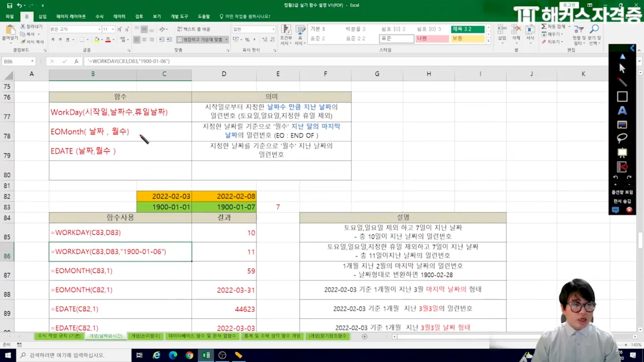
Task: Open Find and Select magnifier menu
Action: [x=594, y=35]
